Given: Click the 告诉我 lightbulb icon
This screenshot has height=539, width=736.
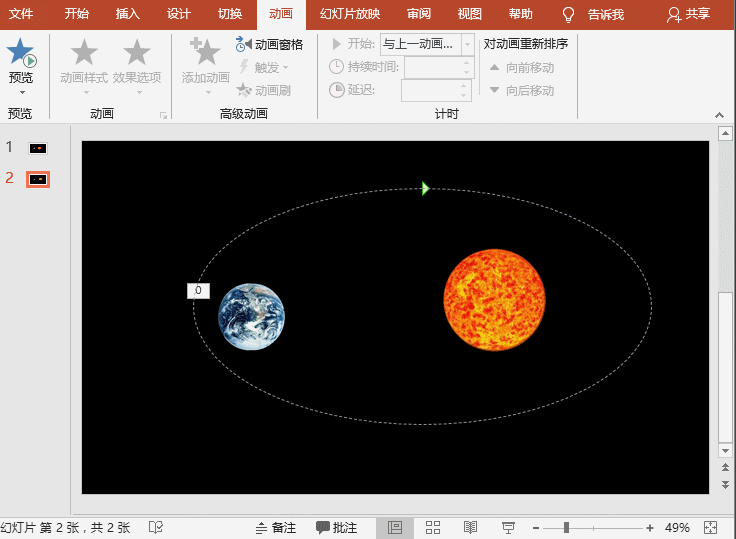Looking at the screenshot, I should point(568,15).
